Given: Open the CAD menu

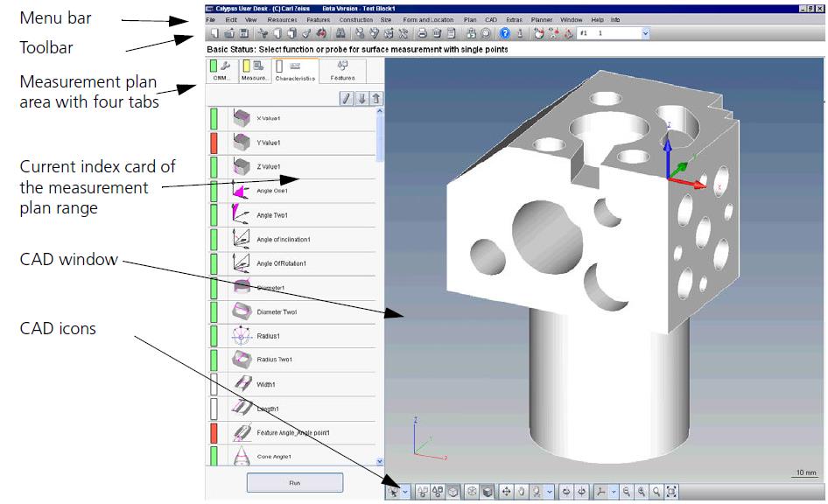Looking at the screenshot, I should (x=491, y=19).
